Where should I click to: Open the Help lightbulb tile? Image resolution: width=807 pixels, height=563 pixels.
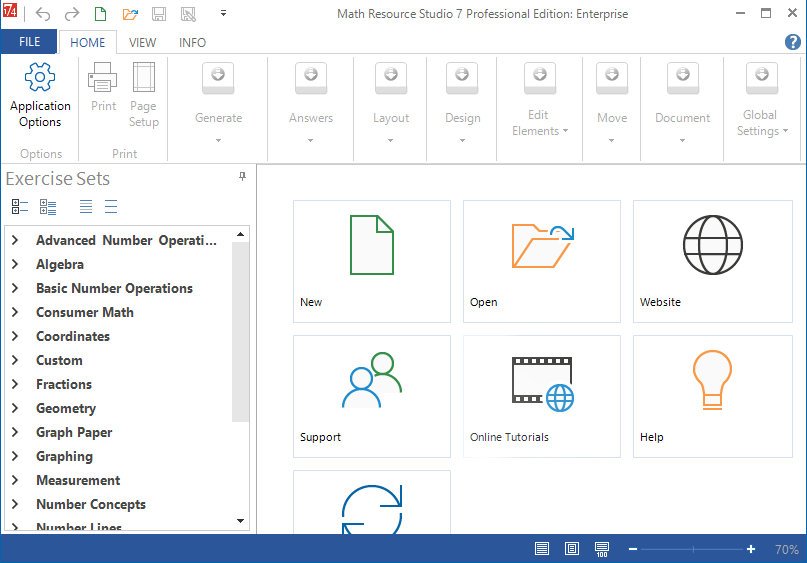pyautogui.click(x=712, y=396)
